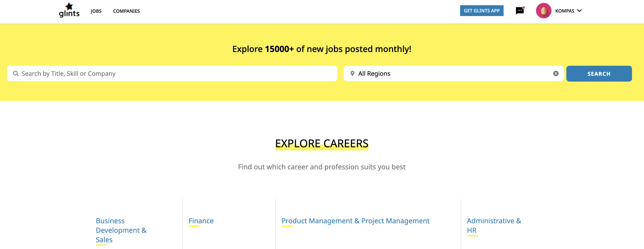The width and height of the screenshot is (644, 249).
Task: Open the Administrative & HR career
Action: (x=494, y=225)
